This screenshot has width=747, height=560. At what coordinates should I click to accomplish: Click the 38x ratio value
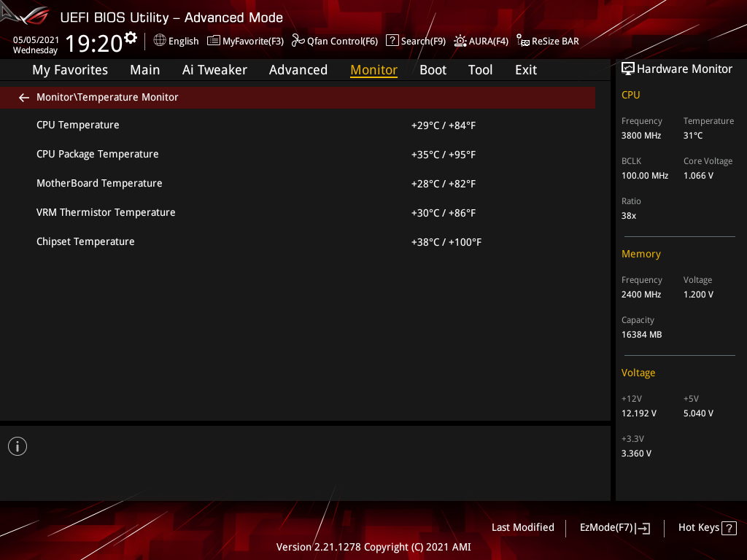click(x=629, y=216)
